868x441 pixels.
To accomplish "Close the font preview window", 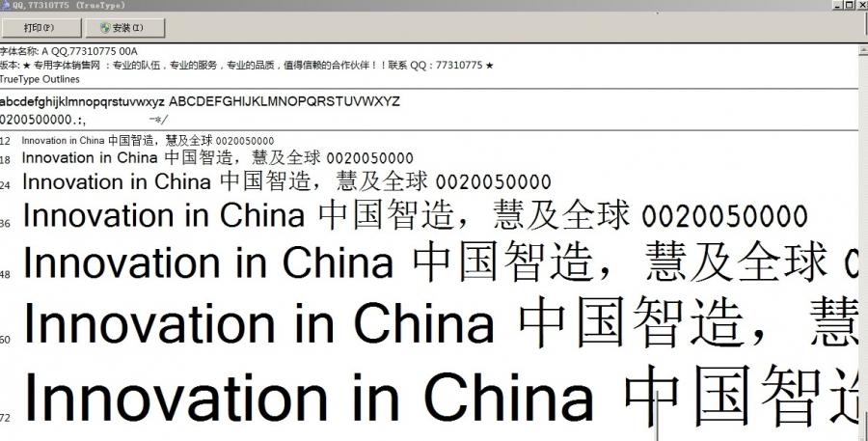I will click(862, 5).
